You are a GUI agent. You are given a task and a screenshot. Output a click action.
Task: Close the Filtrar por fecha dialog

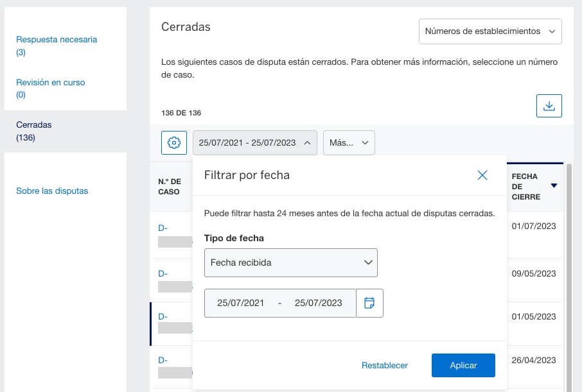482,175
